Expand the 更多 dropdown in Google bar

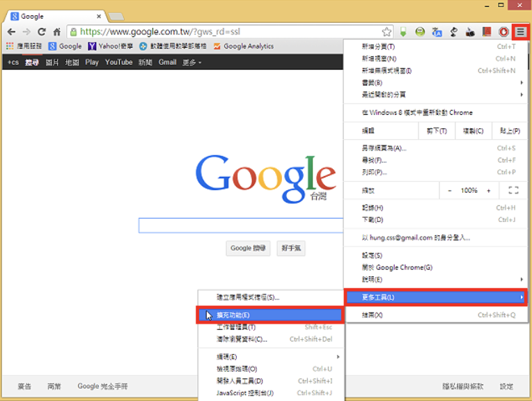[x=191, y=63]
